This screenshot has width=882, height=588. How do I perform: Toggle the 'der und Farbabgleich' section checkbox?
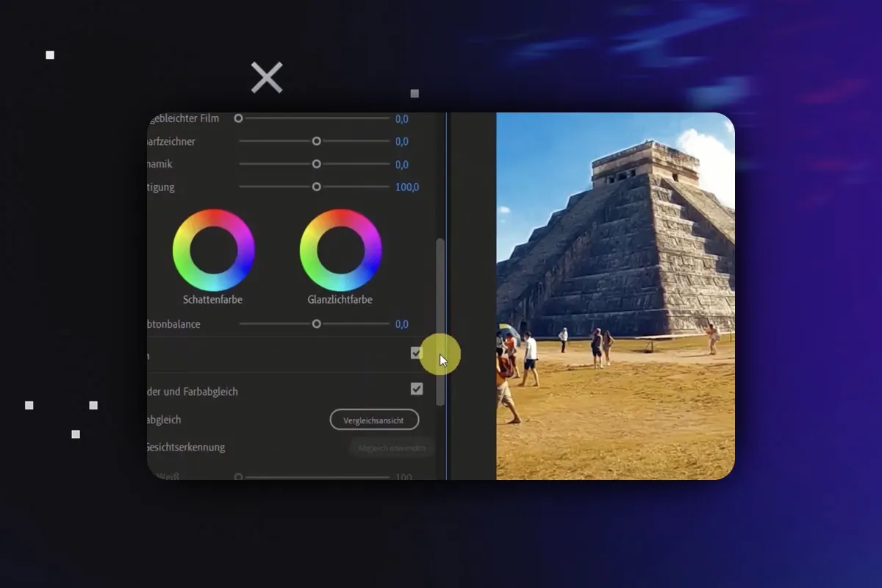(x=417, y=389)
